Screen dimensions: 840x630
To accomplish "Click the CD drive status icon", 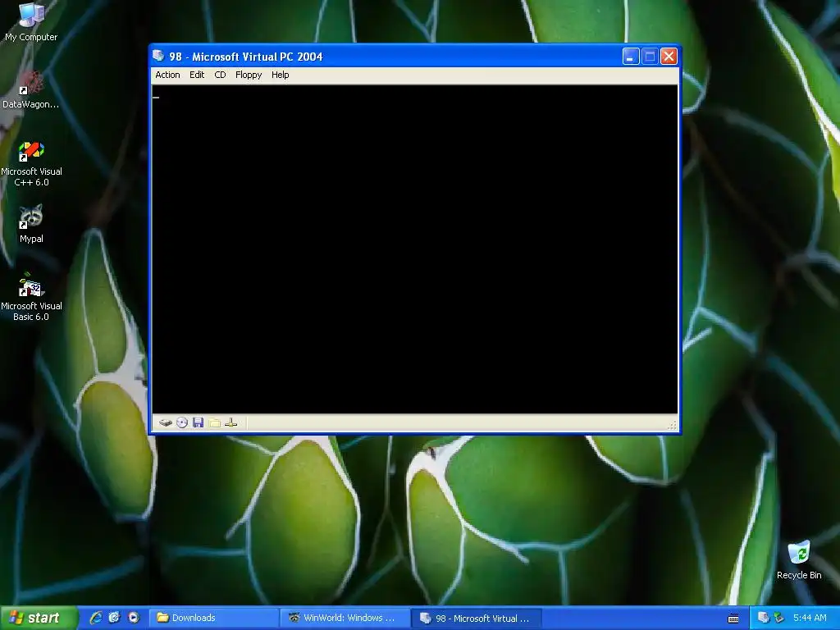I will coord(182,422).
